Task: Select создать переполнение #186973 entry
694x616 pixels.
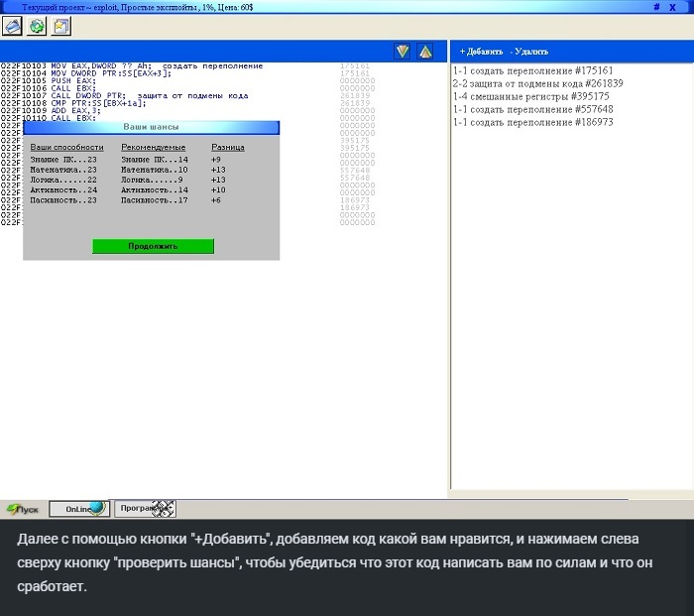Action: click(x=532, y=122)
